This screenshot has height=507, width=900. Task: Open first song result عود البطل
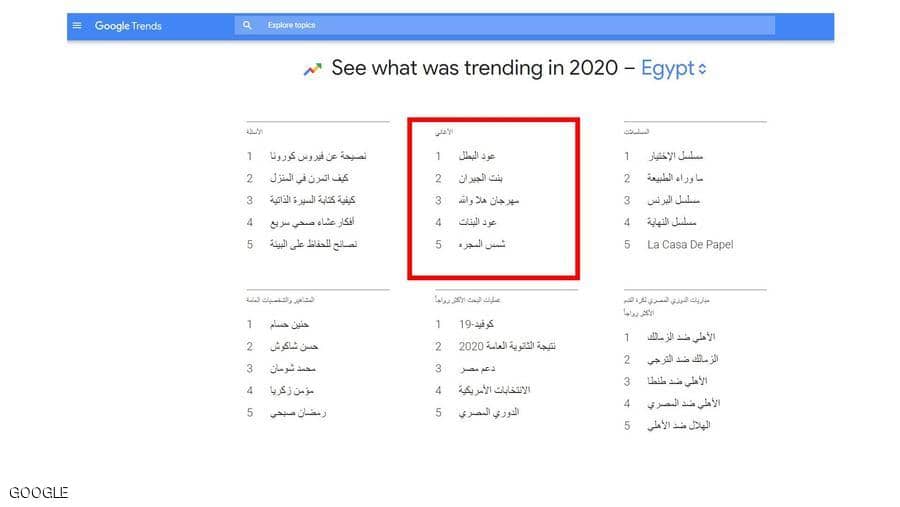[x=476, y=156]
